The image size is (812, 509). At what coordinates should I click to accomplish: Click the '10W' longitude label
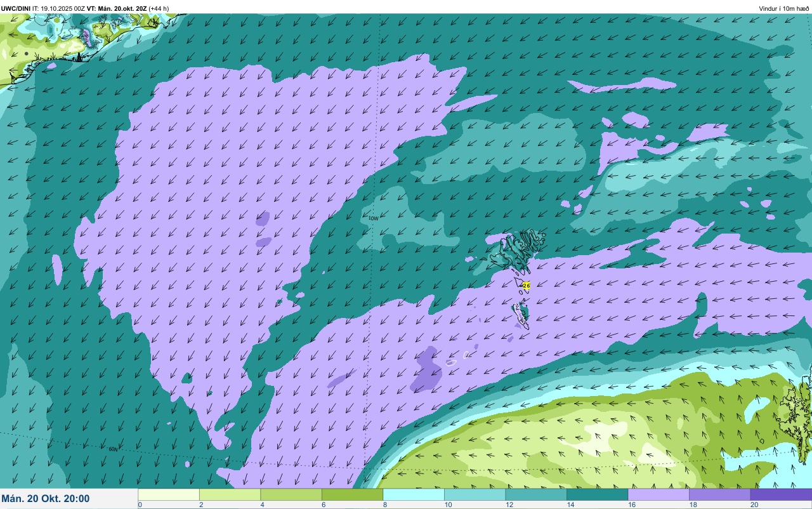[373, 218]
